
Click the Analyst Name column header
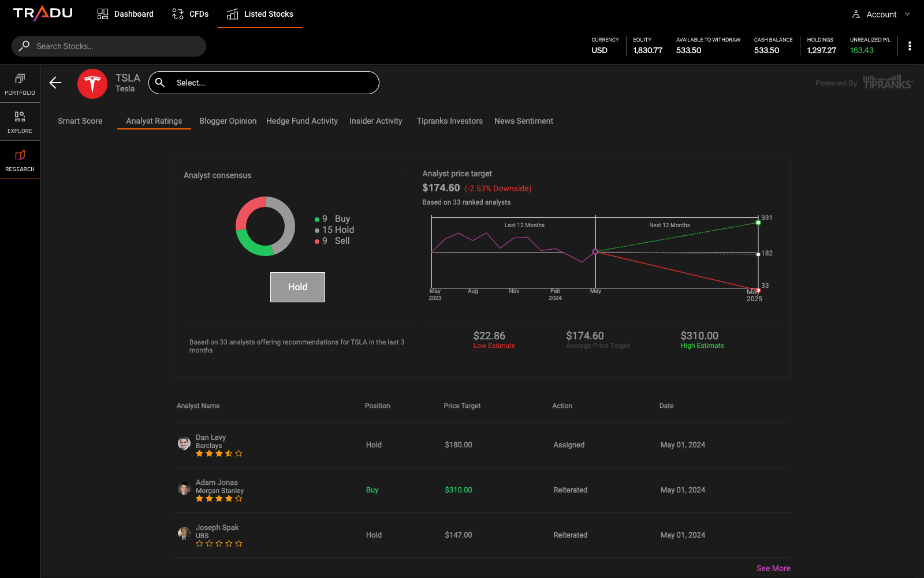click(x=198, y=406)
